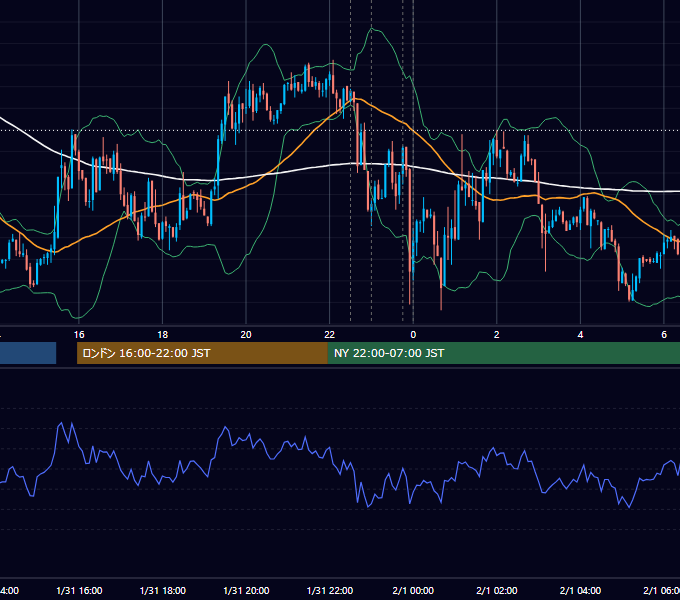Click the 2/1 02:00 date label
680x600 pixels.
click(x=497, y=590)
